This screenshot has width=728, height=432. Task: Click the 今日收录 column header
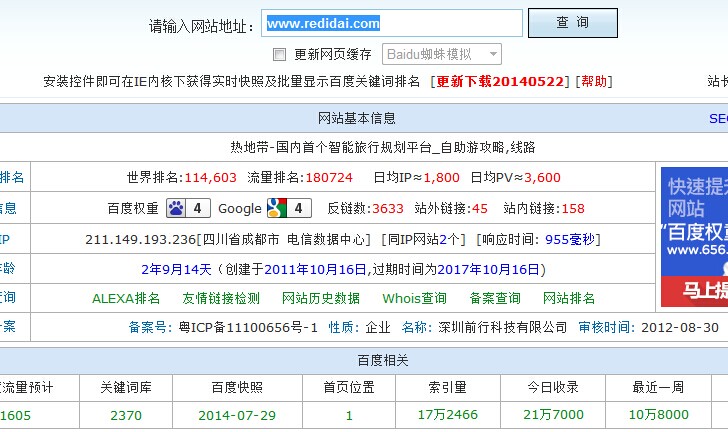point(553,387)
